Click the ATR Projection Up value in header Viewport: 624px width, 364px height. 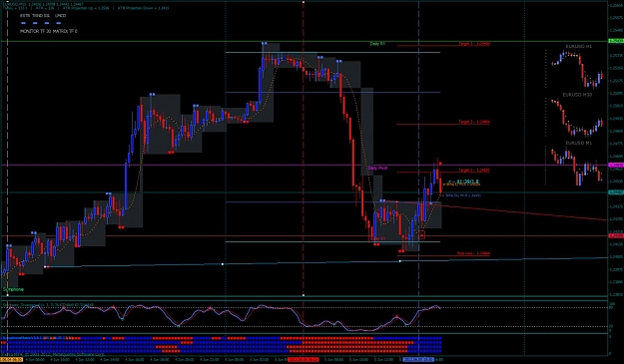[87, 8]
